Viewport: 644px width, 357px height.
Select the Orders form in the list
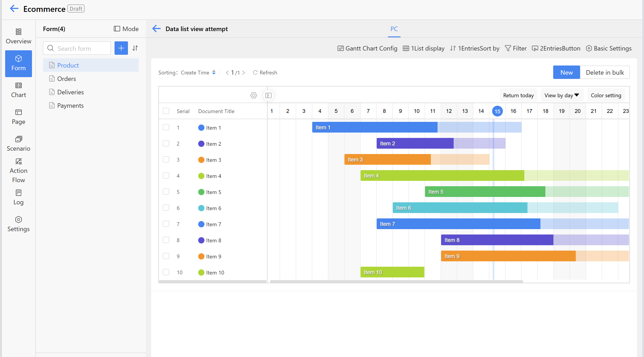point(66,79)
